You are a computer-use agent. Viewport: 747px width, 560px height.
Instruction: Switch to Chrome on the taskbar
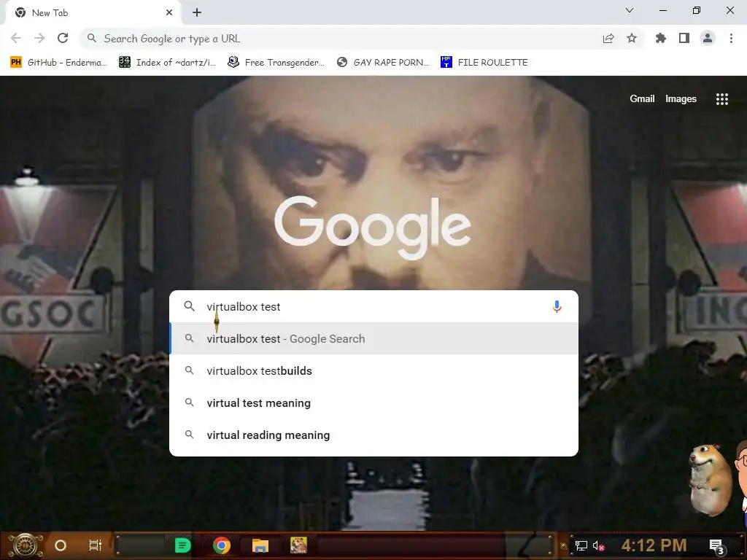(222, 545)
